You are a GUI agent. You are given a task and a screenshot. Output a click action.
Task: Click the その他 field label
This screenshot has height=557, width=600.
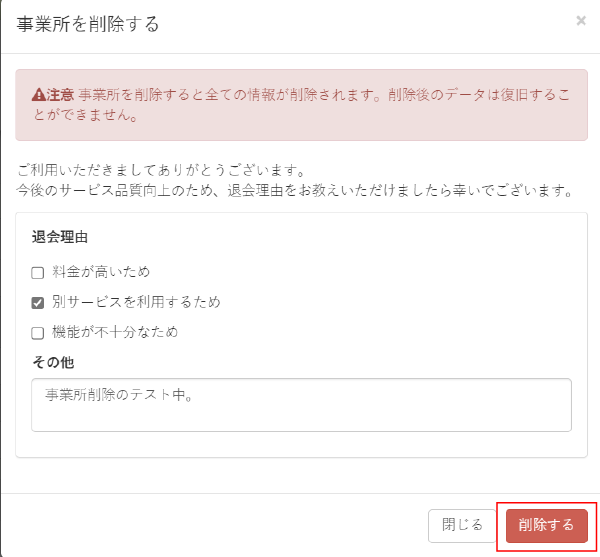click(x=53, y=362)
